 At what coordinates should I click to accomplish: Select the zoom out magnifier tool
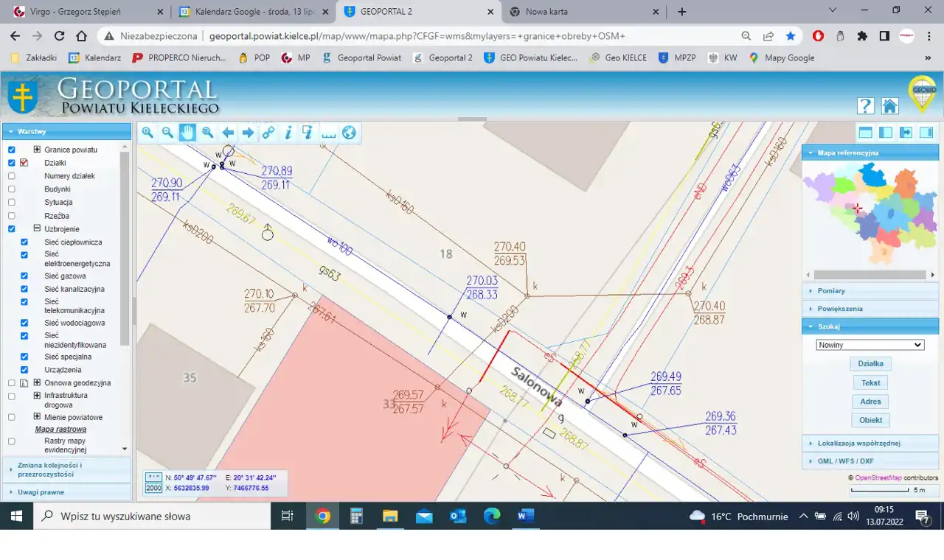167,133
